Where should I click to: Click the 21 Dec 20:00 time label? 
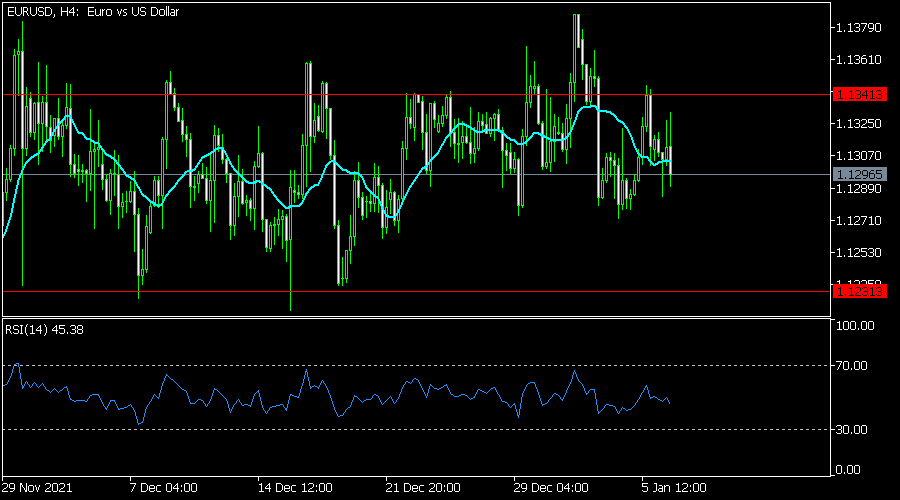[x=423, y=488]
